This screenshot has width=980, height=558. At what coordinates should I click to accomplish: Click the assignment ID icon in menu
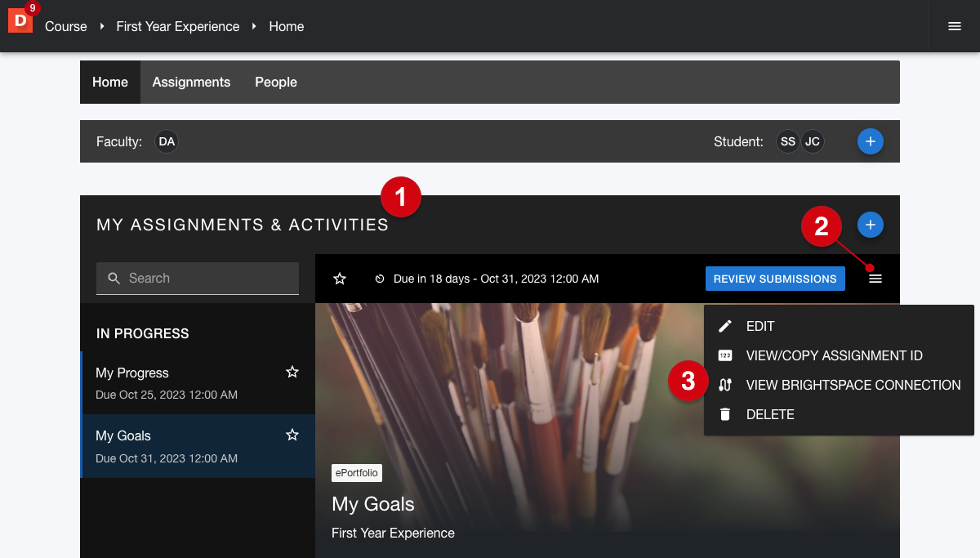(x=725, y=355)
